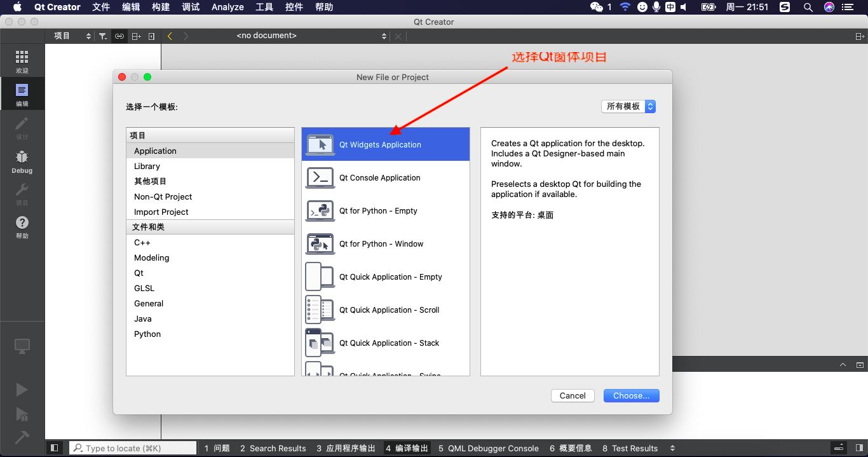
Task: Switch to Debug mode in sidebar
Action: pos(22,161)
